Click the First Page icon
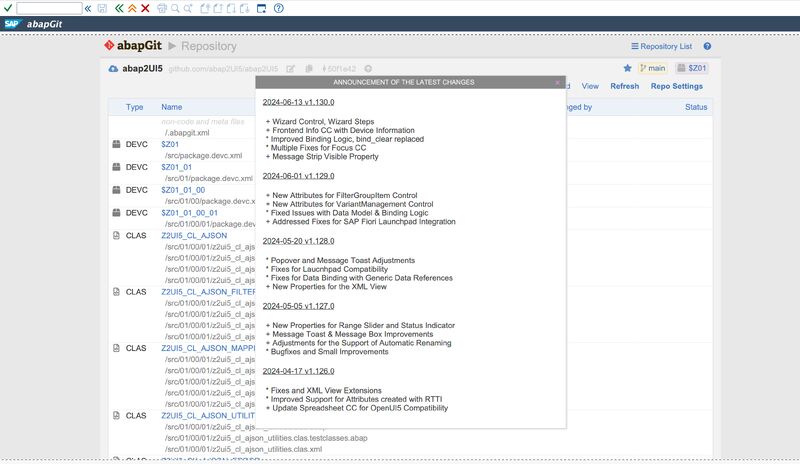The width and height of the screenshot is (800, 464). [x=205, y=8]
